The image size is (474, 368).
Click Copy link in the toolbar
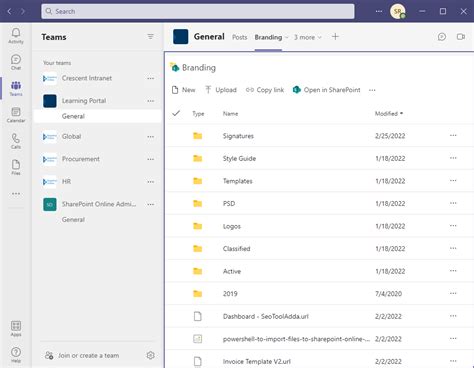pyautogui.click(x=265, y=90)
